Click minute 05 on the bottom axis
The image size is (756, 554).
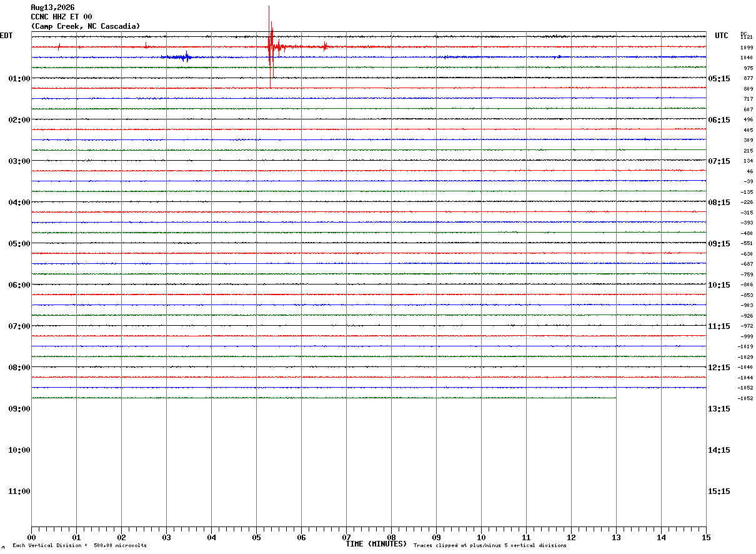tap(256, 538)
